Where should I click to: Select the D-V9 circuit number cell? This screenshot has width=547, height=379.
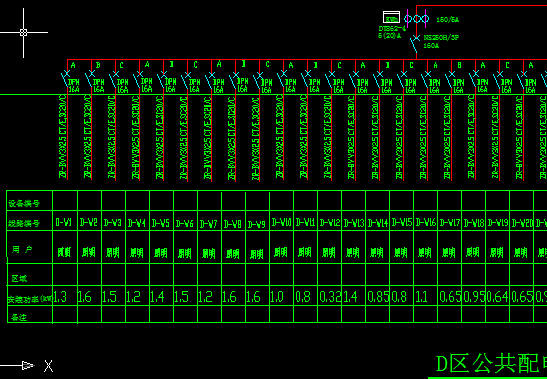click(257, 221)
